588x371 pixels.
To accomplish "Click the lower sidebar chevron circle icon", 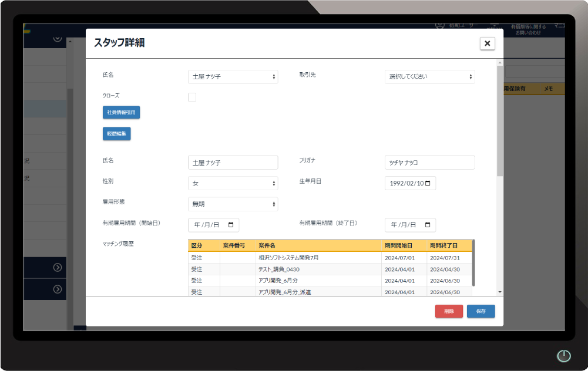I will [x=58, y=289].
